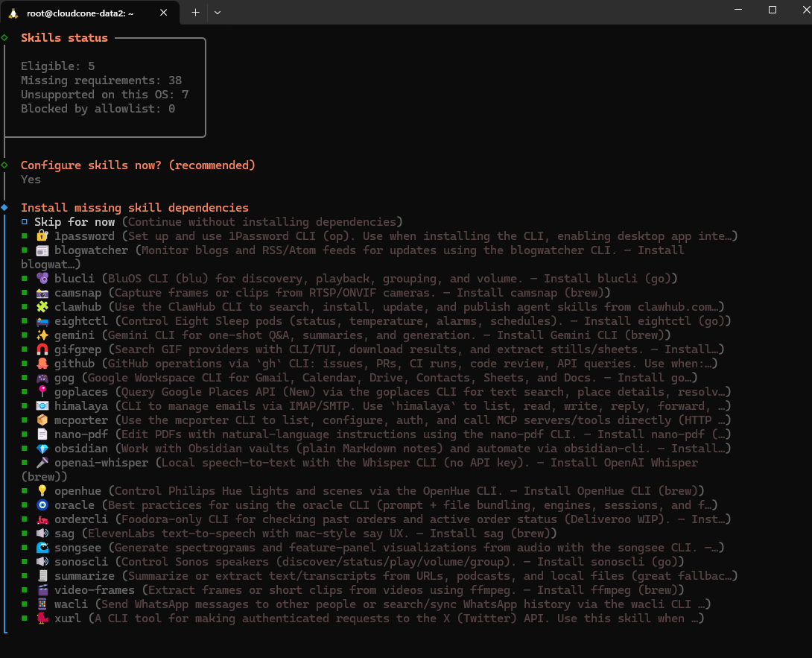
Task: Click the 'Yes' answer text
Action: click(x=31, y=180)
